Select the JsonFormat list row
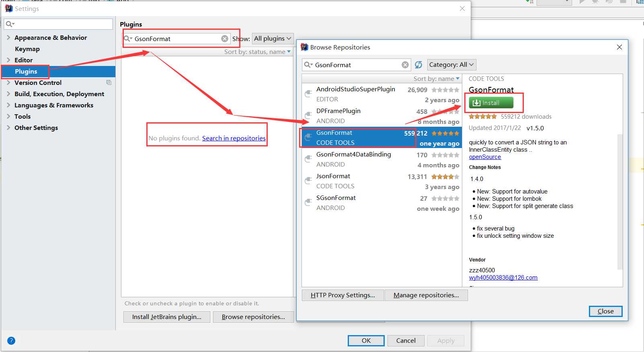 [381, 181]
